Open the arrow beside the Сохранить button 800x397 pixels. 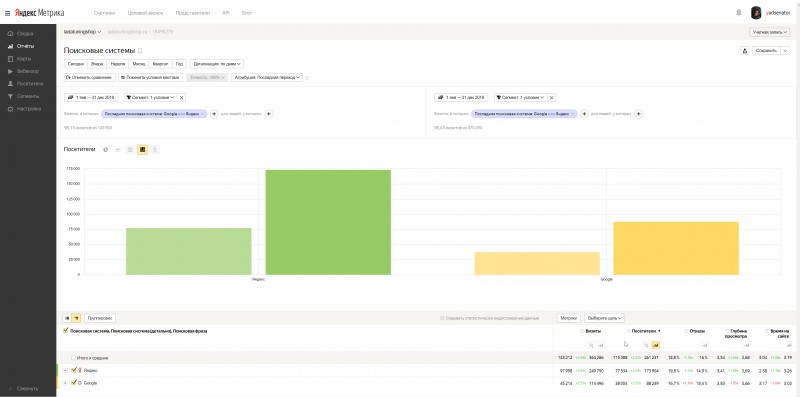pyautogui.click(x=785, y=51)
